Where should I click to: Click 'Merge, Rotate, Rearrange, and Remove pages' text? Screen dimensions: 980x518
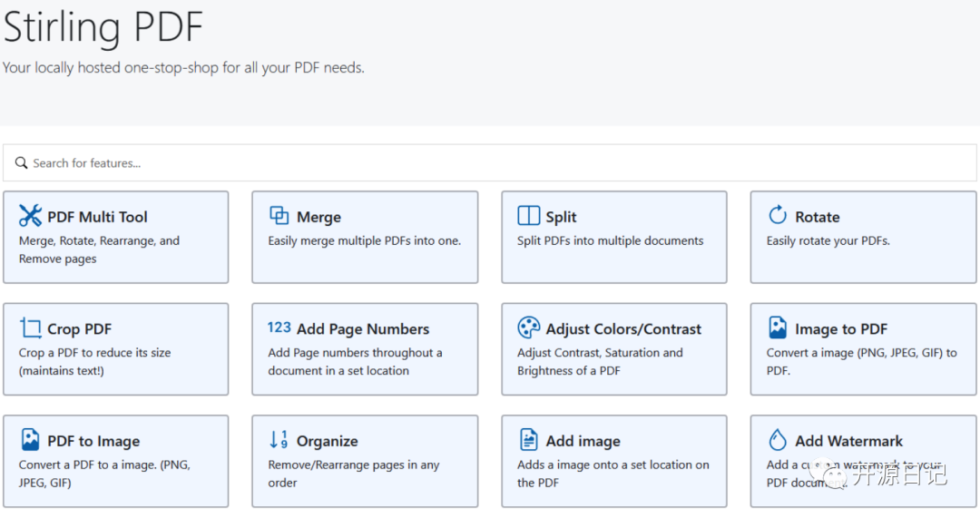click(99, 249)
